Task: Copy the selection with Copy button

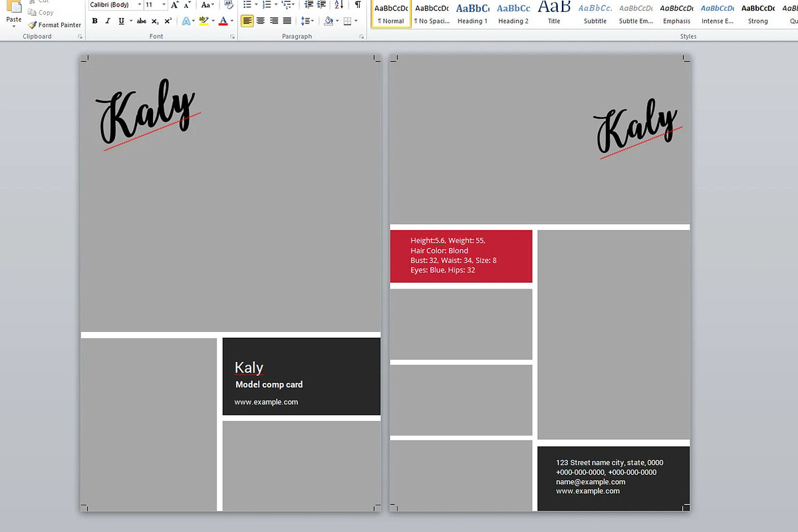Action: [41, 13]
